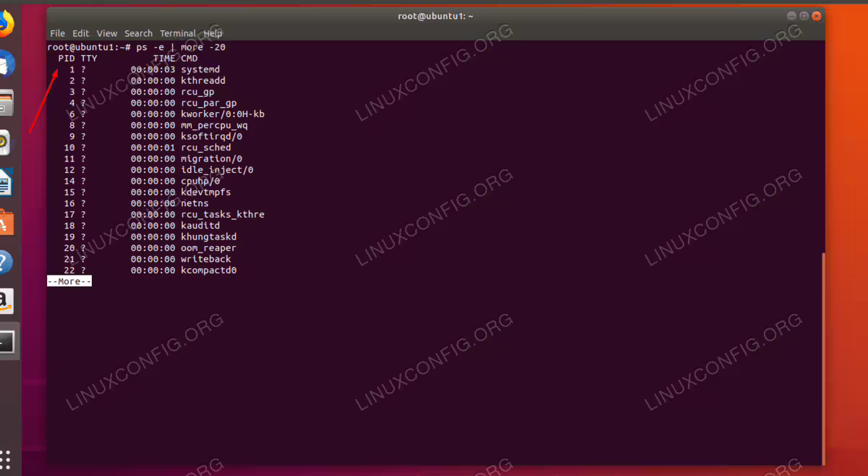
Task: Open Ubuntu Software from the dock
Action: coord(6,221)
